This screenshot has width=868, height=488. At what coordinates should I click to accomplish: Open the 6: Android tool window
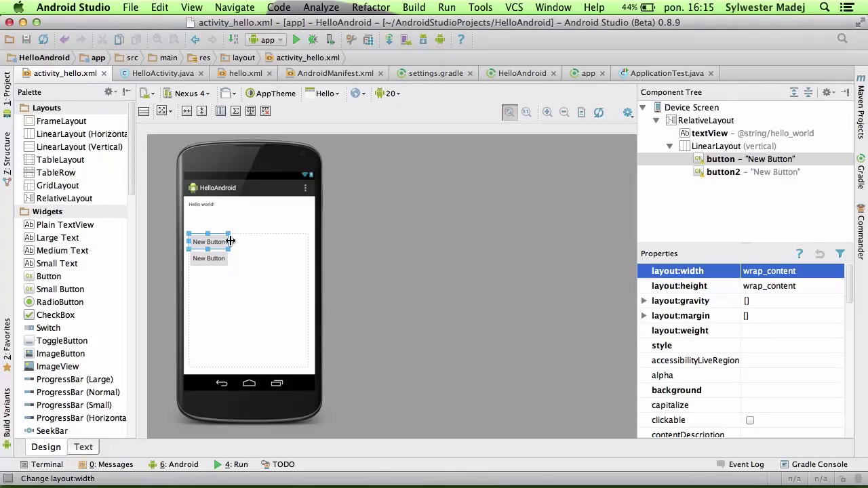pos(174,464)
